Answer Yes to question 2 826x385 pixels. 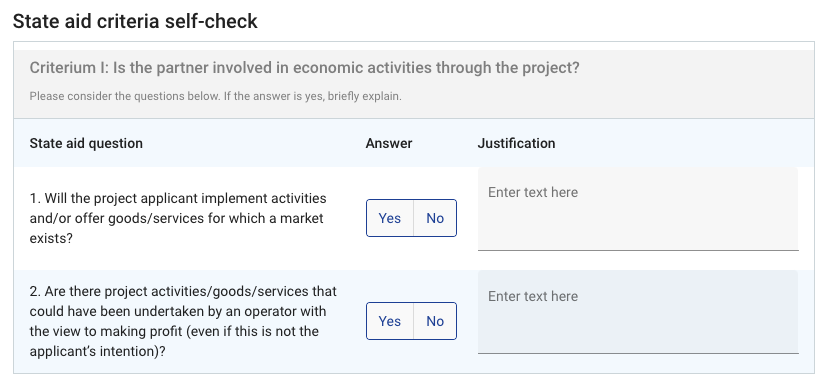click(x=390, y=321)
